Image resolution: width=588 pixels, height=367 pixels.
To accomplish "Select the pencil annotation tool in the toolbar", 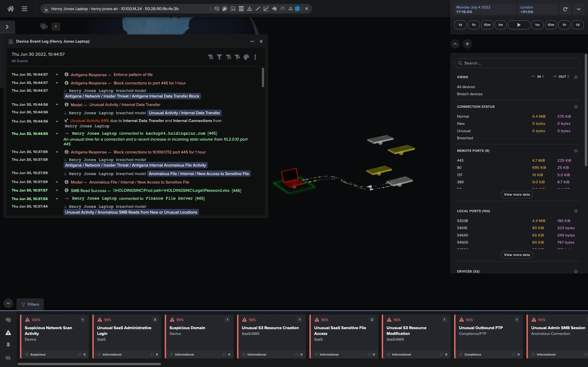I will [258, 8].
